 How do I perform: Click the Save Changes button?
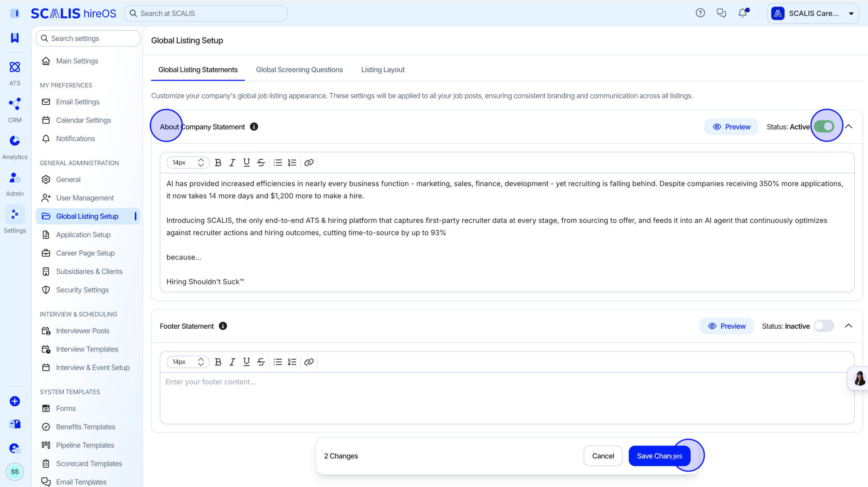click(x=659, y=456)
